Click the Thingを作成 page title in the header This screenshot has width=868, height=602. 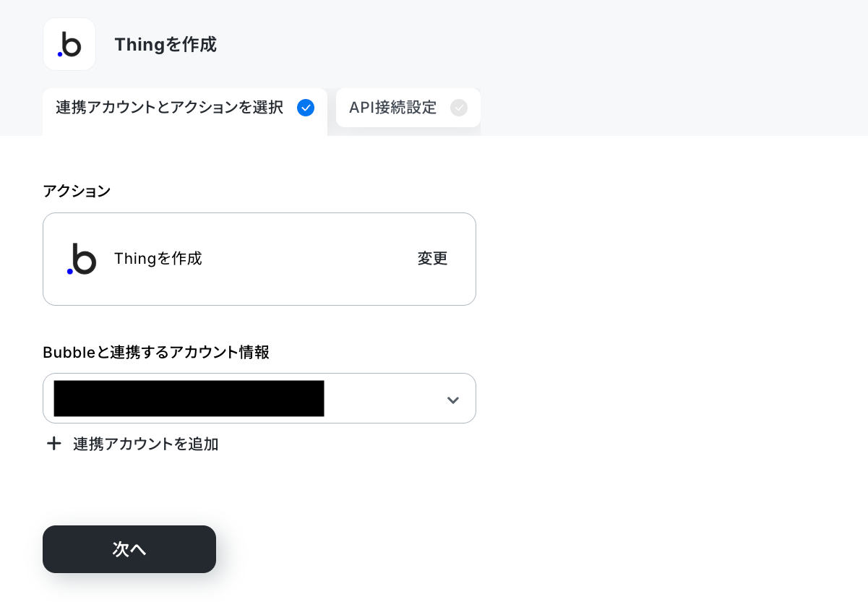pyautogui.click(x=166, y=45)
